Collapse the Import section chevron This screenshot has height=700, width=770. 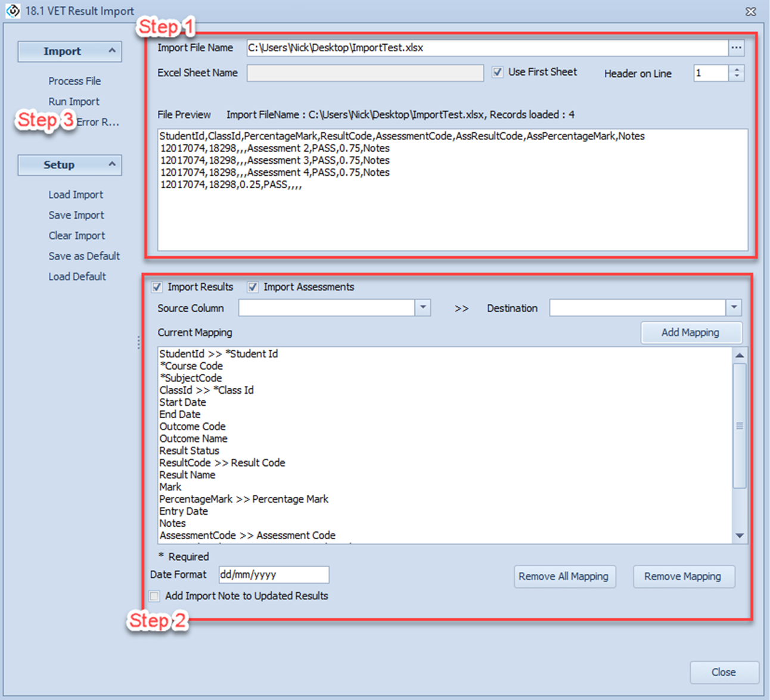pos(112,51)
